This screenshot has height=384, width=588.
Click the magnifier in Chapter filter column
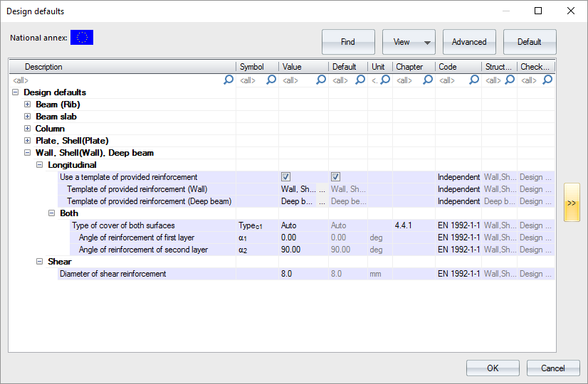click(427, 80)
